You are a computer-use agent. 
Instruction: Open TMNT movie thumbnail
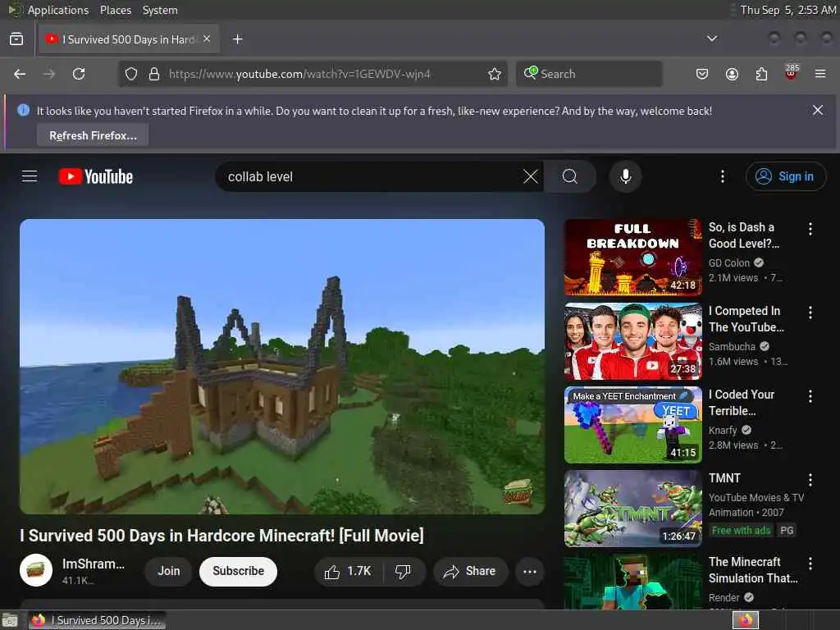click(x=632, y=509)
